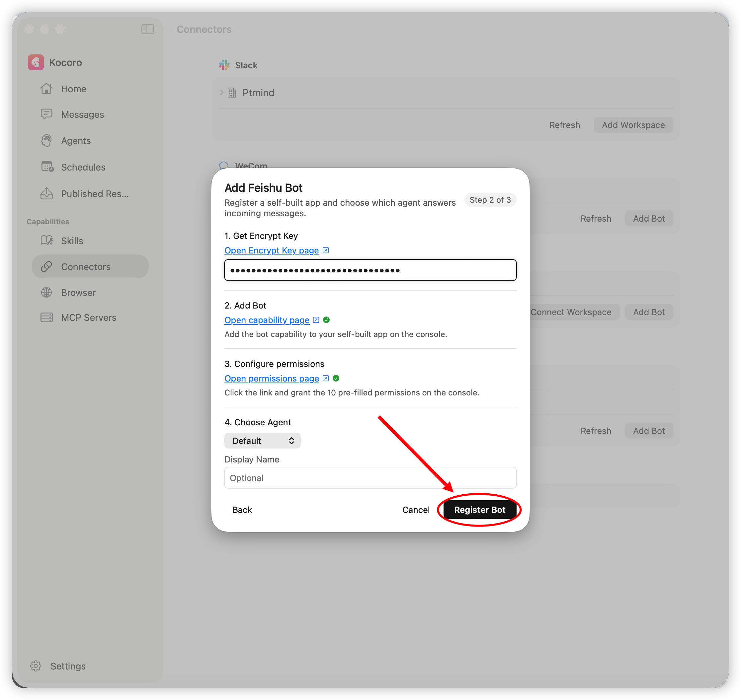Click Add Workspace under Slack

633,125
